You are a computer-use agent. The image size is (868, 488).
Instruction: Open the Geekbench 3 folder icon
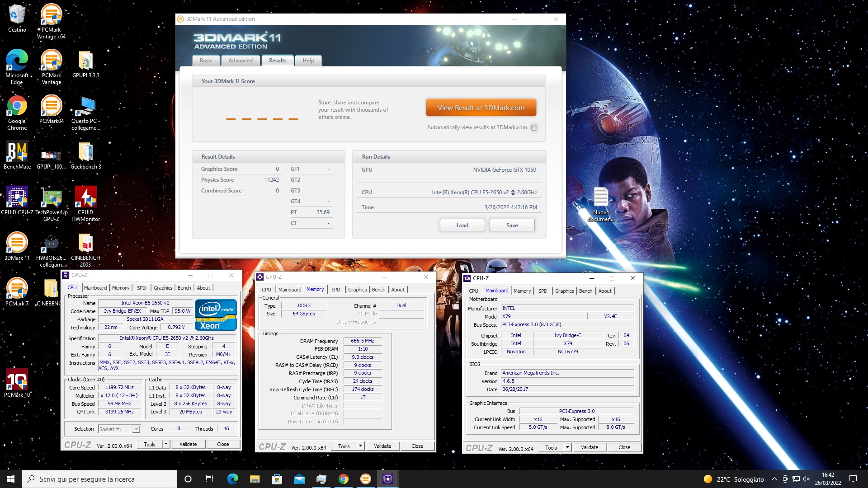(x=85, y=155)
